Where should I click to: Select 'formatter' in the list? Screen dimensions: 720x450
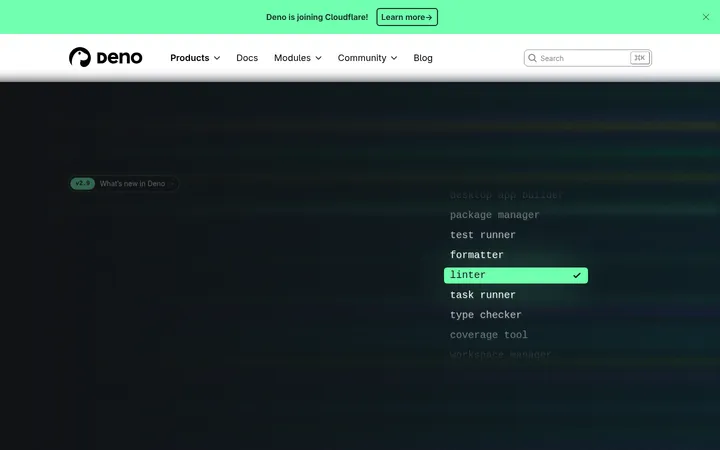click(477, 255)
